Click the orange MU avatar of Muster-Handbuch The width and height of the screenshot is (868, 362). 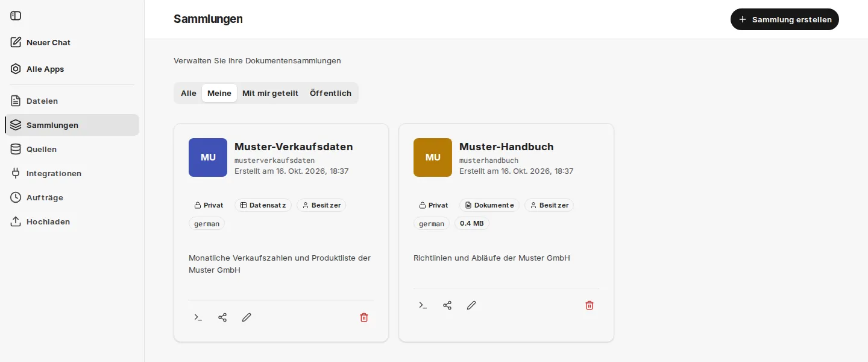(x=433, y=157)
